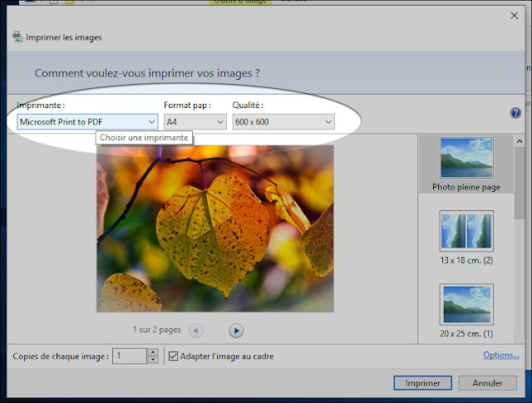Click the layout list scrollbar thumb
Viewport: 532px width, 403px height.
coord(519,183)
